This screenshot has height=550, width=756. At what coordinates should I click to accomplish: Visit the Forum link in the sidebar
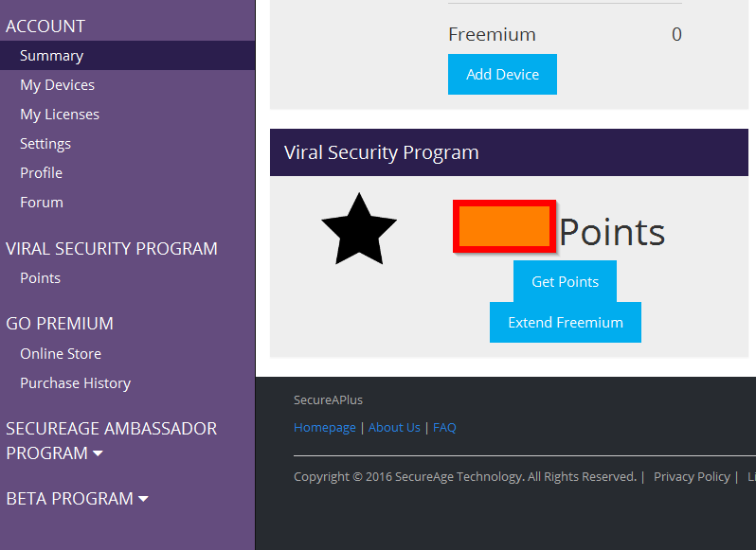pos(42,203)
